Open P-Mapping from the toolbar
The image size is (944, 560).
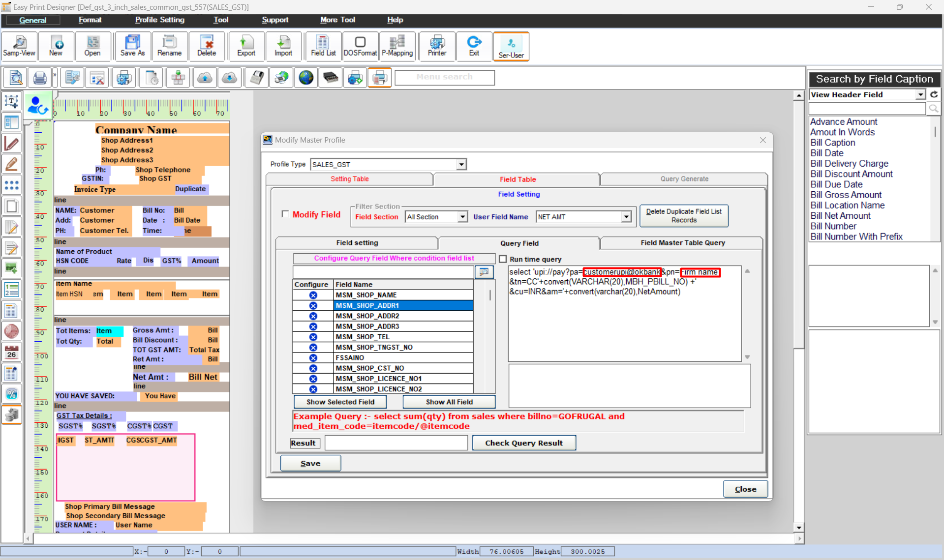[397, 46]
